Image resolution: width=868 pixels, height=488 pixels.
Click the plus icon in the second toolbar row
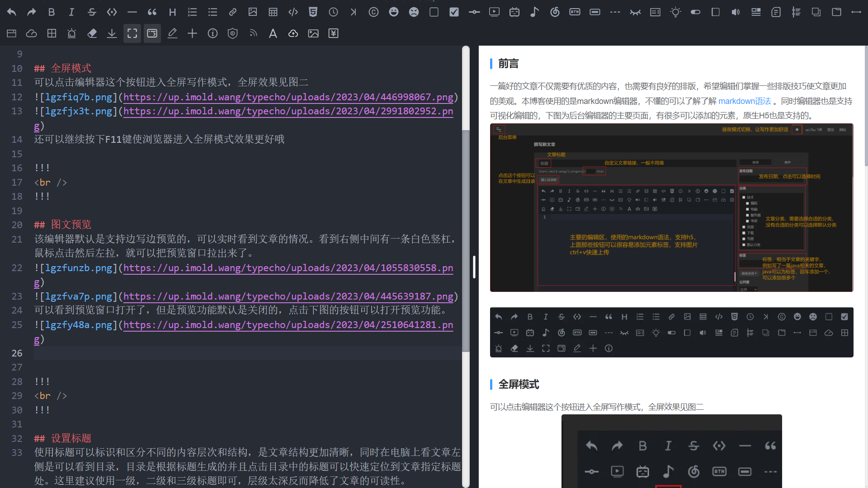[192, 33]
